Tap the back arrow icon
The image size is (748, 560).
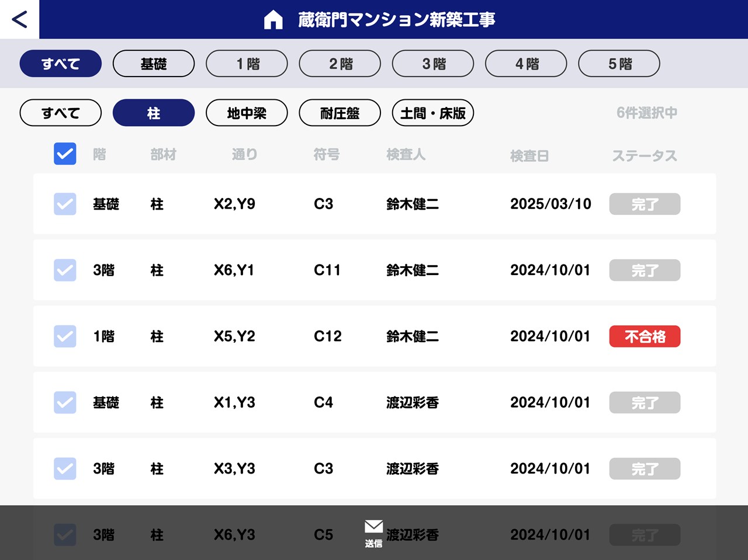point(19,19)
